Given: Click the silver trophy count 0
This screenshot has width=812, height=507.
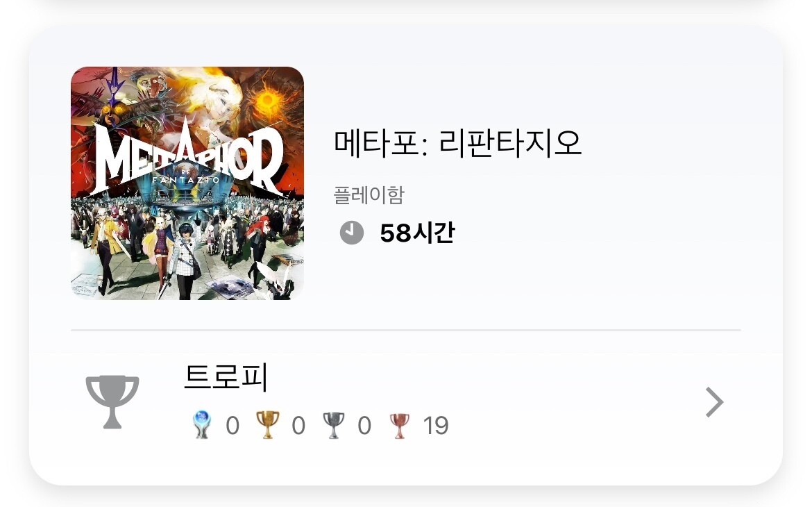Looking at the screenshot, I should [364, 426].
